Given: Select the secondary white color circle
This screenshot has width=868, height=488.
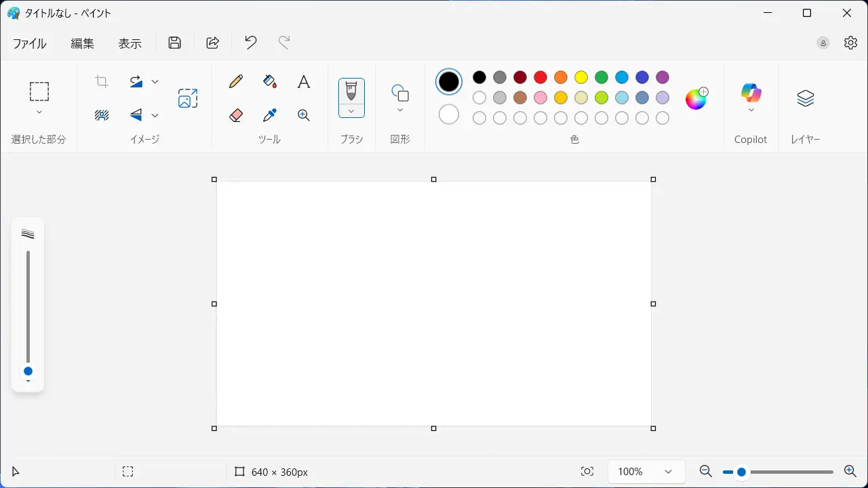Looking at the screenshot, I should pyautogui.click(x=449, y=115).
